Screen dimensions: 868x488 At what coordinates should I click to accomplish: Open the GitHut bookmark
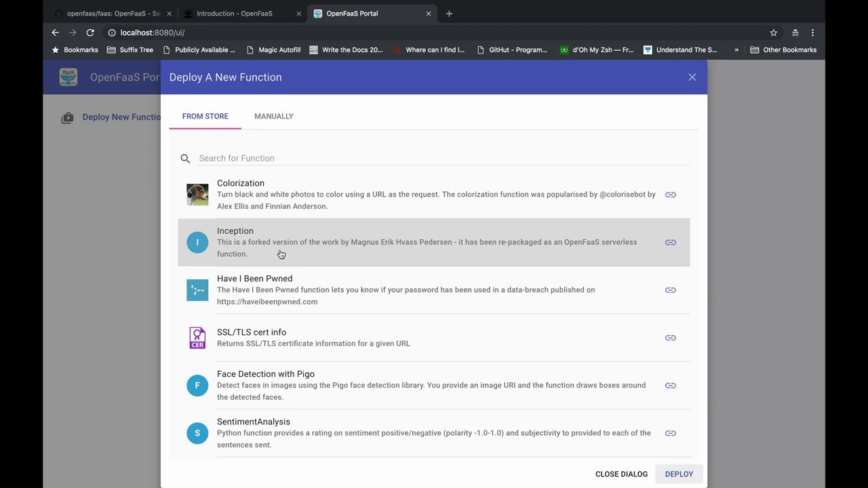(511, 50)
